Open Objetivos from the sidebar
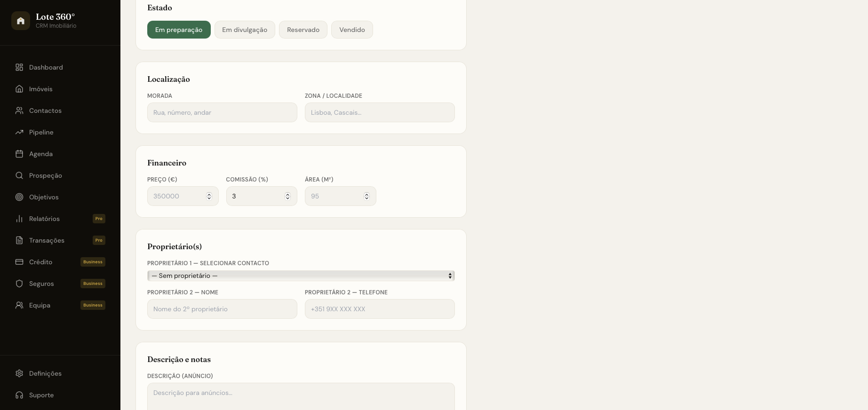 tap(60, 197)
